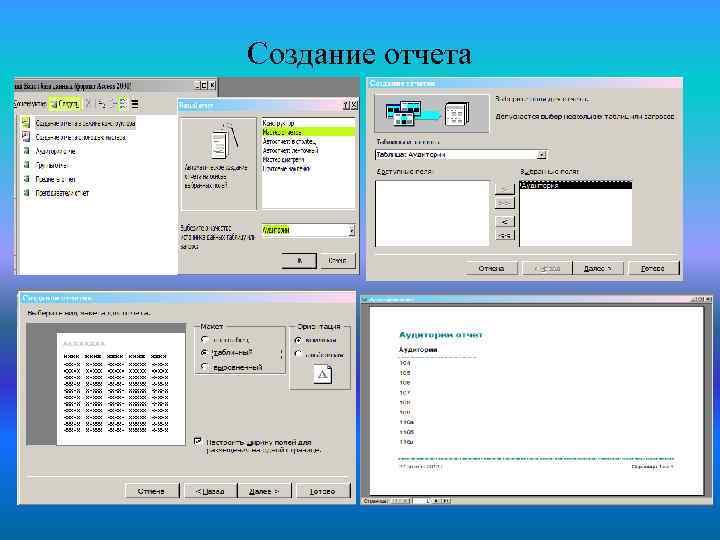Click the '<<' remove-all-fields button
Viewport: 720px width, 540px height.
coord(505,236)
